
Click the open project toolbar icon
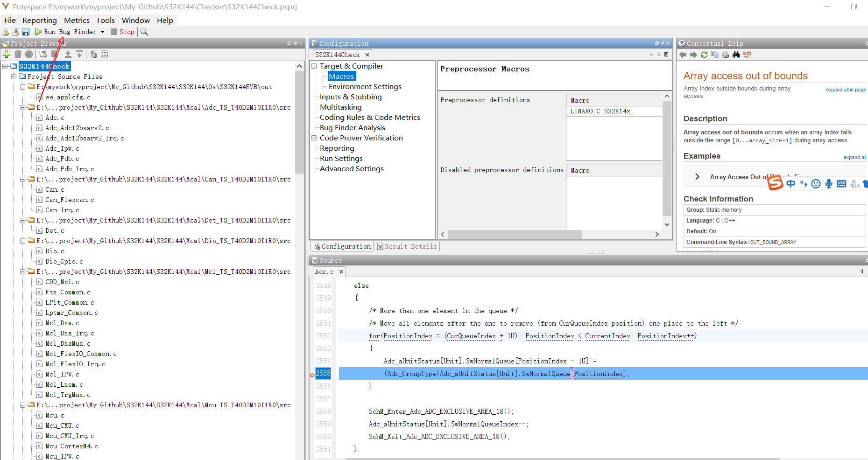pos(15,32)
